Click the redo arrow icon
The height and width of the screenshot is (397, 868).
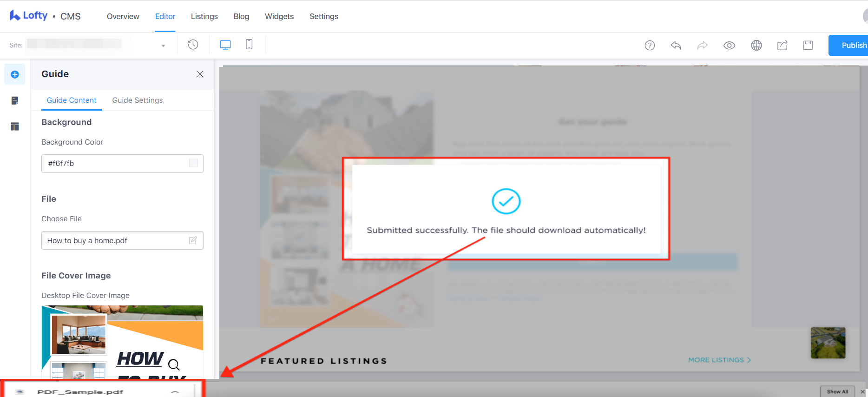coord(702,45)
